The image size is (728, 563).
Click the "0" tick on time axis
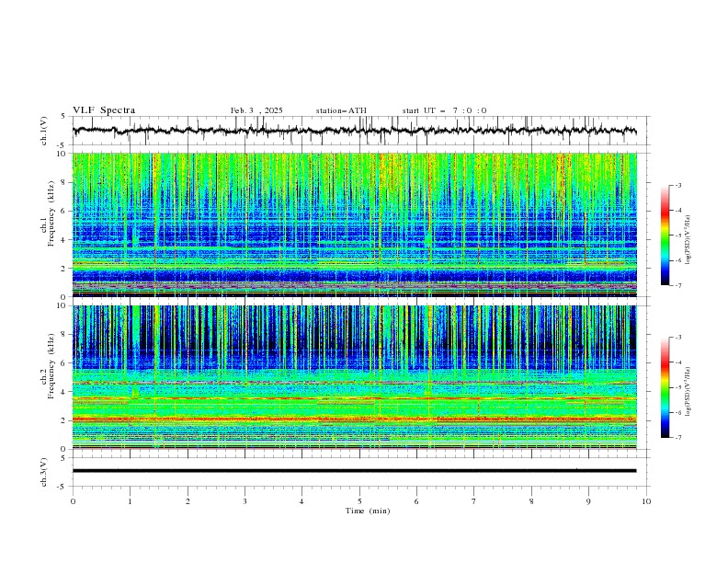[73, 501]
